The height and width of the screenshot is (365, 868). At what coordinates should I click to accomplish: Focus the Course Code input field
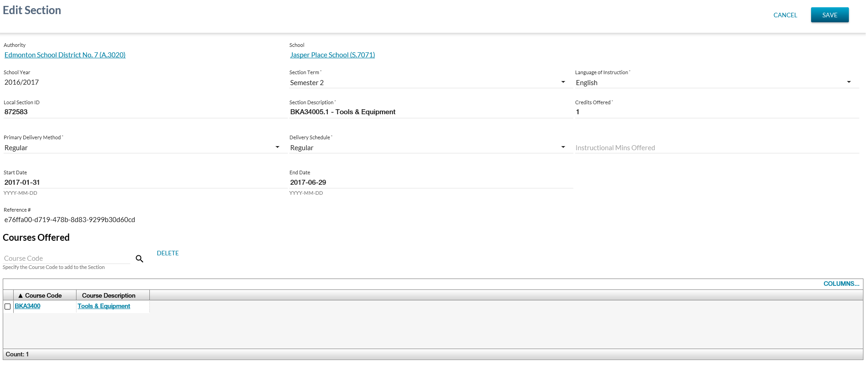(x=66, y=259)
